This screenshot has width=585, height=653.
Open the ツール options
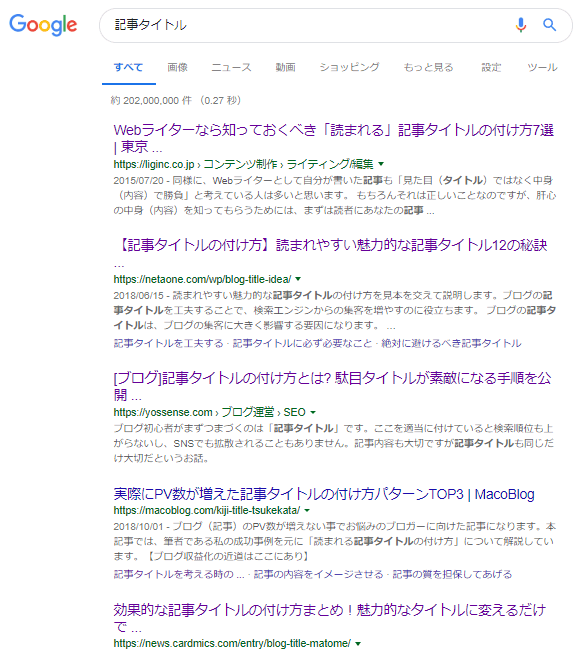pos(542,67)
